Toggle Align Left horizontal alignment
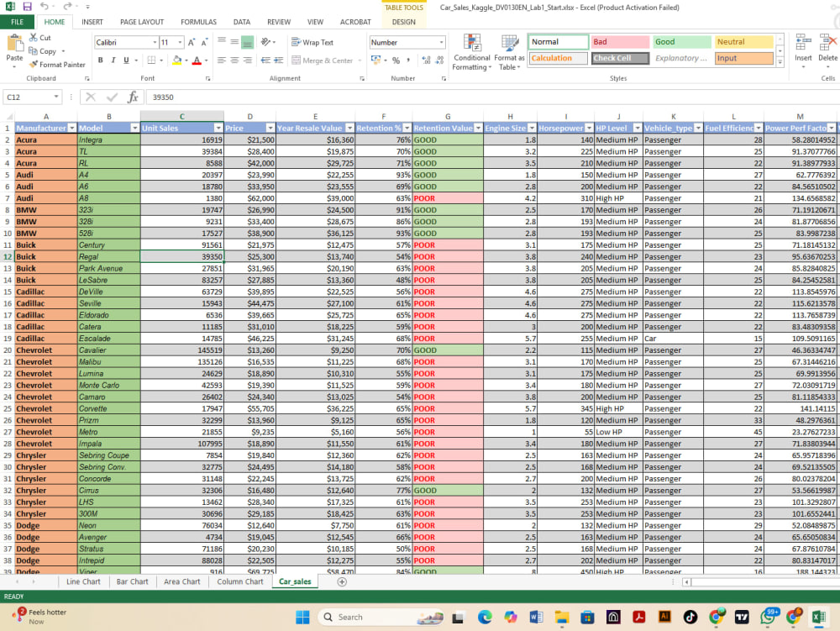Screen dimensions: 840x631 pos(221,60)
